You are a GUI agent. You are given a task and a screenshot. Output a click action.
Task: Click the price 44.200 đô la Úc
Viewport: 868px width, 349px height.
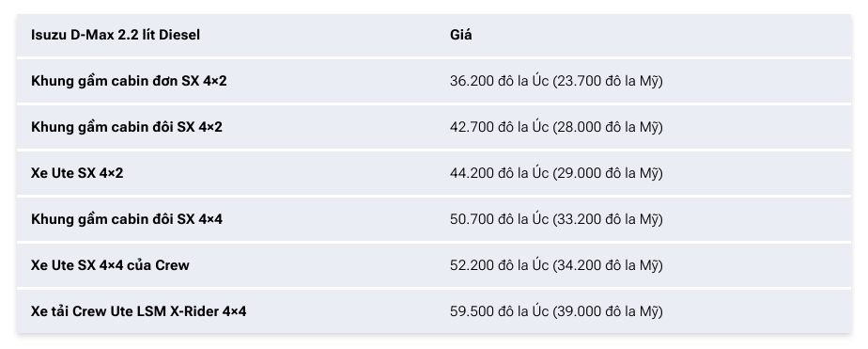coord(499,173)
